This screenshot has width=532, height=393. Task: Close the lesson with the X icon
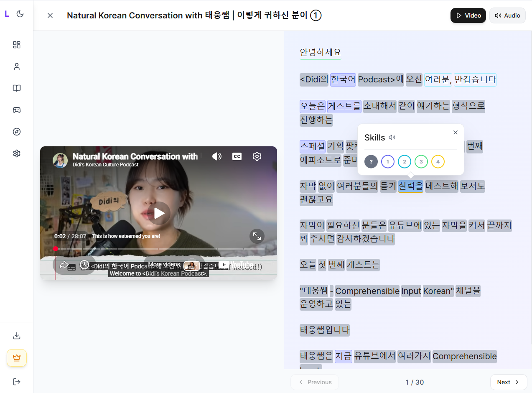pyautogui.click(x=50, y=15)
